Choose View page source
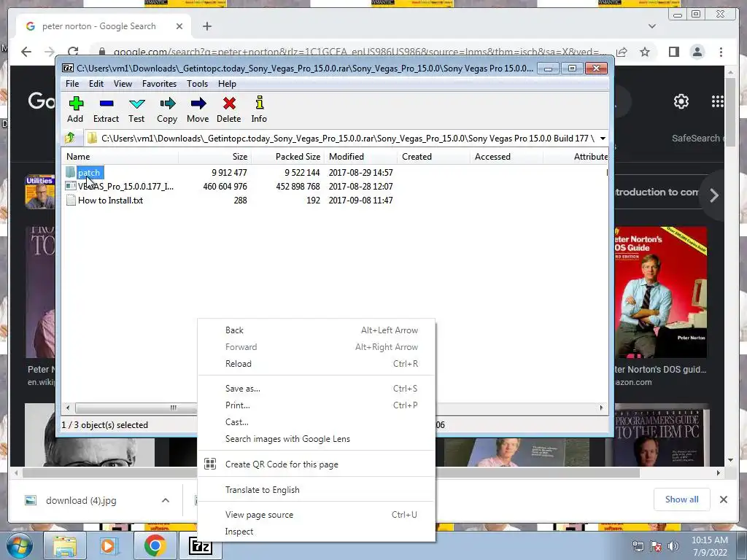The width and height of the screenshot is (747, 560). (x=317, y=515)
